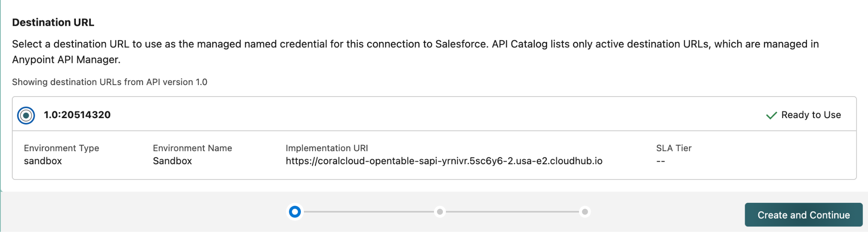Click the SLA Tier dashes value

[660, 161]
